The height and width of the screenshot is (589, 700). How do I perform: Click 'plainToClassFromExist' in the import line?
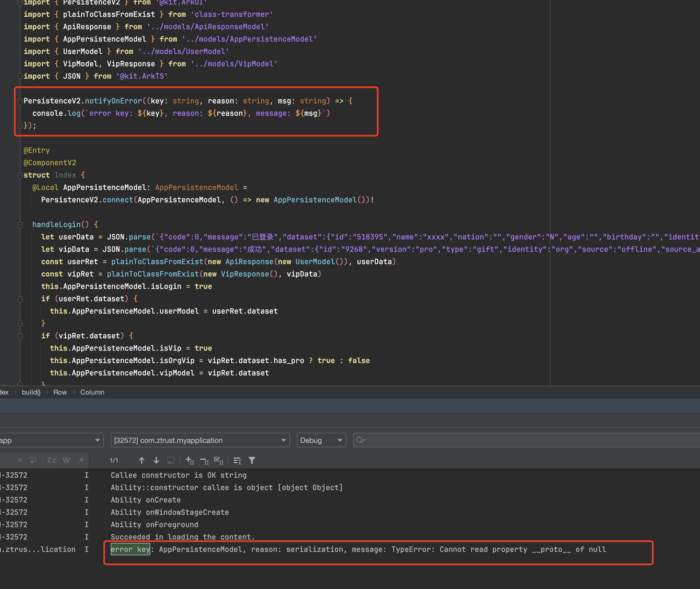point(109,14)
